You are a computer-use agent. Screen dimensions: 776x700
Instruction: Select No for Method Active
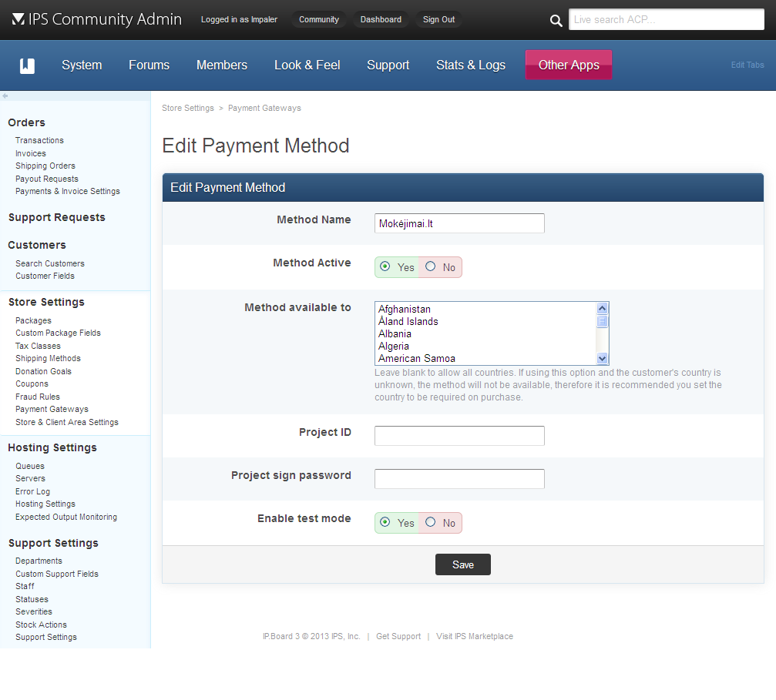point(431,266)
